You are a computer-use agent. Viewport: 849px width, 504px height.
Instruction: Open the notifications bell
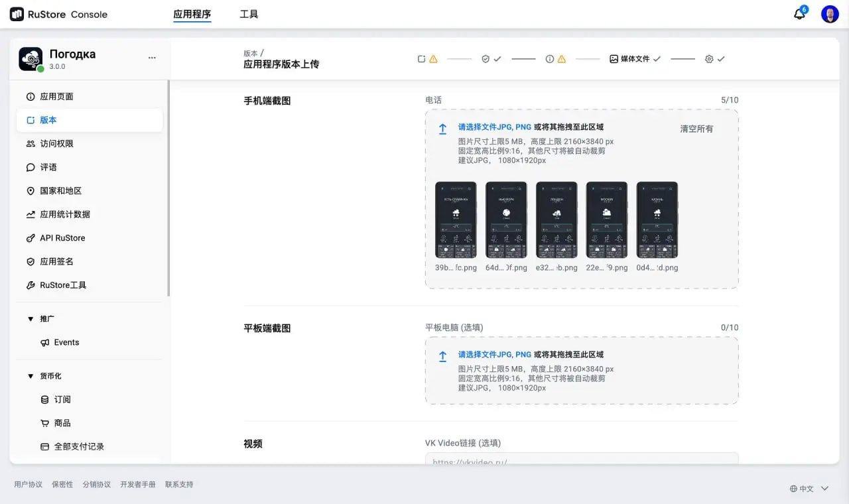799,13
